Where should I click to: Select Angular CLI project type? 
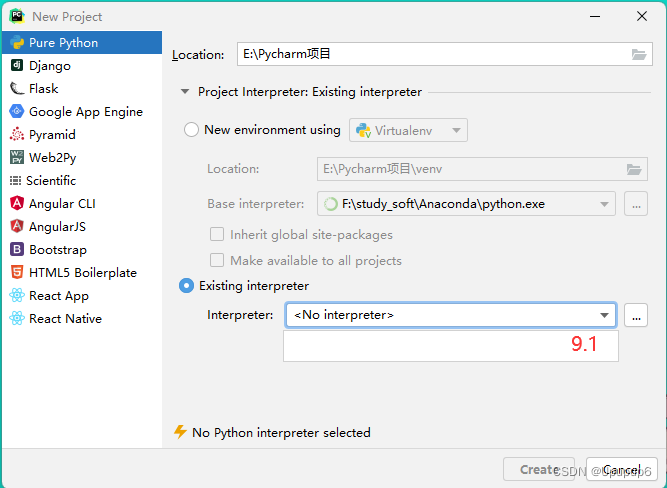point(82,203)
